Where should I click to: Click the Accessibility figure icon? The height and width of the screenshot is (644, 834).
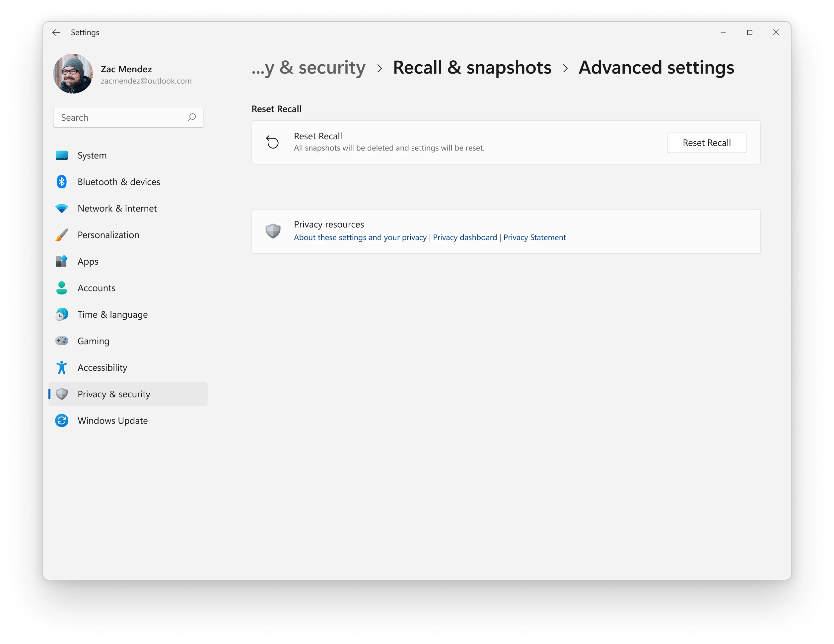[61, 368]
